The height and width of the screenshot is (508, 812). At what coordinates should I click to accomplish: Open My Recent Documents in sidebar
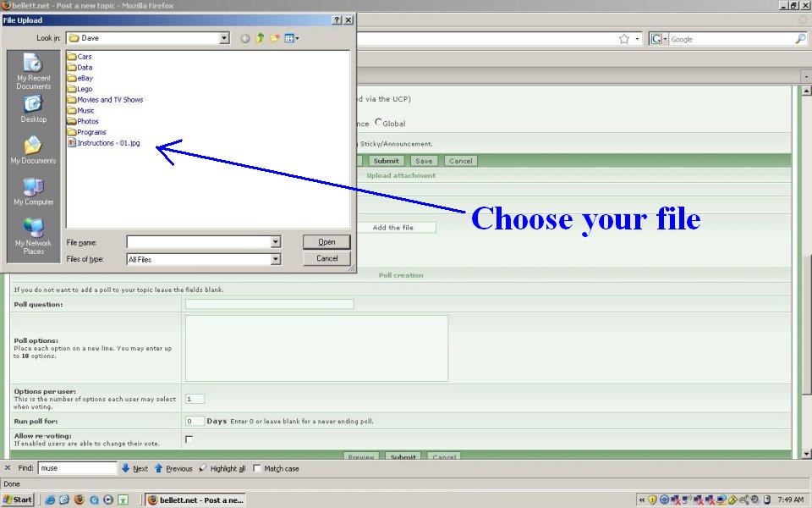(x=34, y=69)
